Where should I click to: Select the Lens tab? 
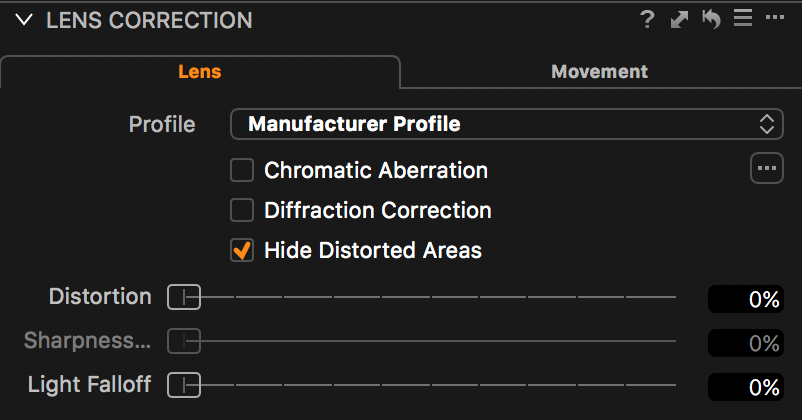coord(199,72)
